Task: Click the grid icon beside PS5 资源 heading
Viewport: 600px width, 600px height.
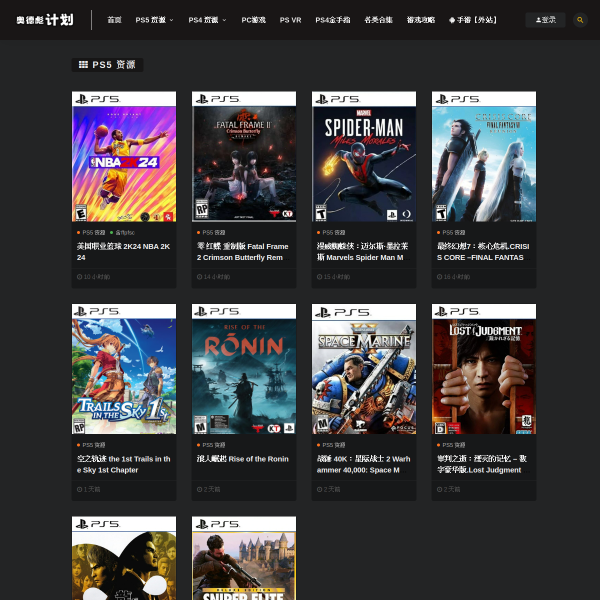Action: pos(83,65)
